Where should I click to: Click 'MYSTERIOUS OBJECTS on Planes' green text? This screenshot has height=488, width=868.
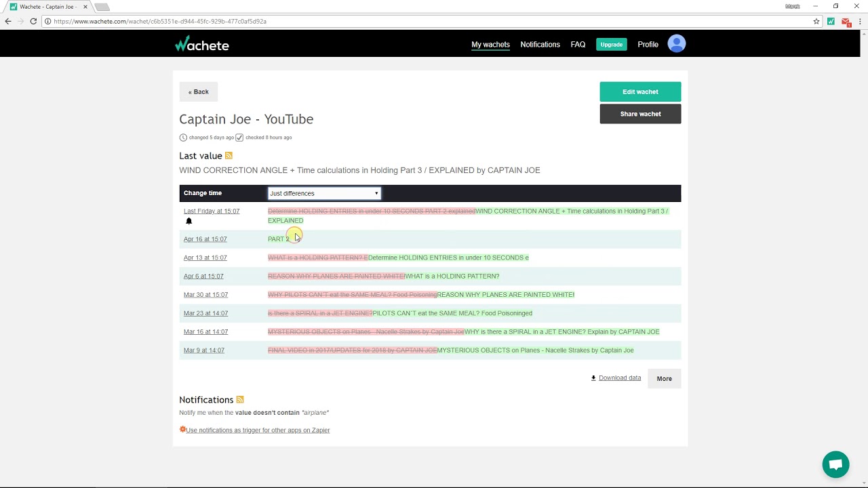(536, 350)
